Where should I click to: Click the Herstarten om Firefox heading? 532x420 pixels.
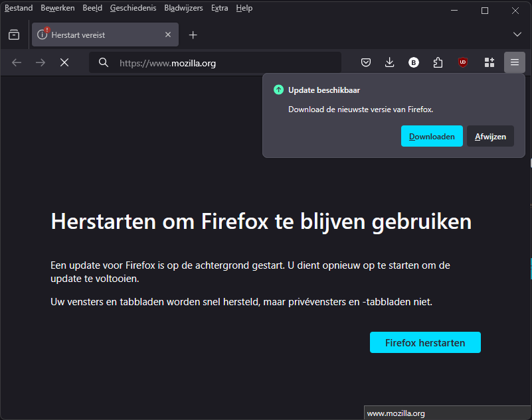(x=261, y=222)
